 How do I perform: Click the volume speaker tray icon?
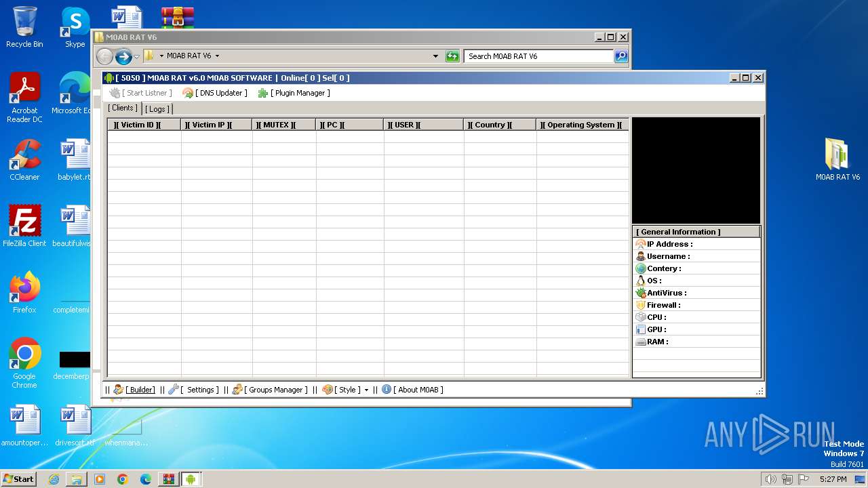pos(770,479)
